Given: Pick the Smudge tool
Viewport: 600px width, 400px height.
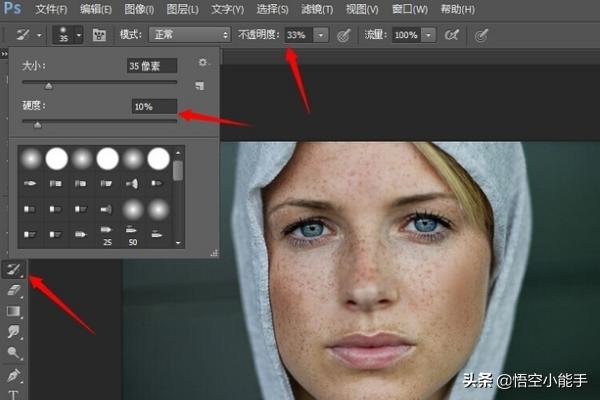Looking at the screenshot, I should (x=14, y=332).
